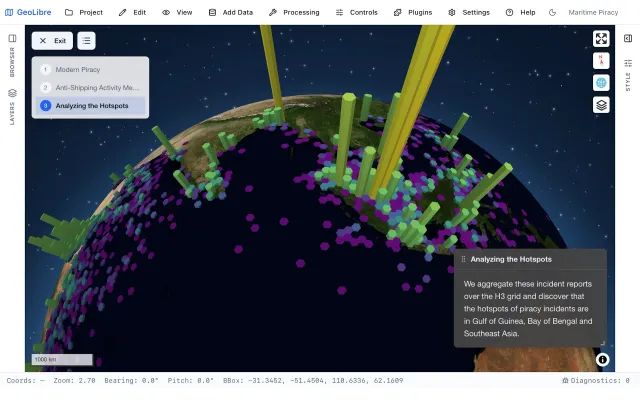Viewport: 640px width, 402px height.
Task: Toggle globe projection button
Action: click(x=601, y=83)
